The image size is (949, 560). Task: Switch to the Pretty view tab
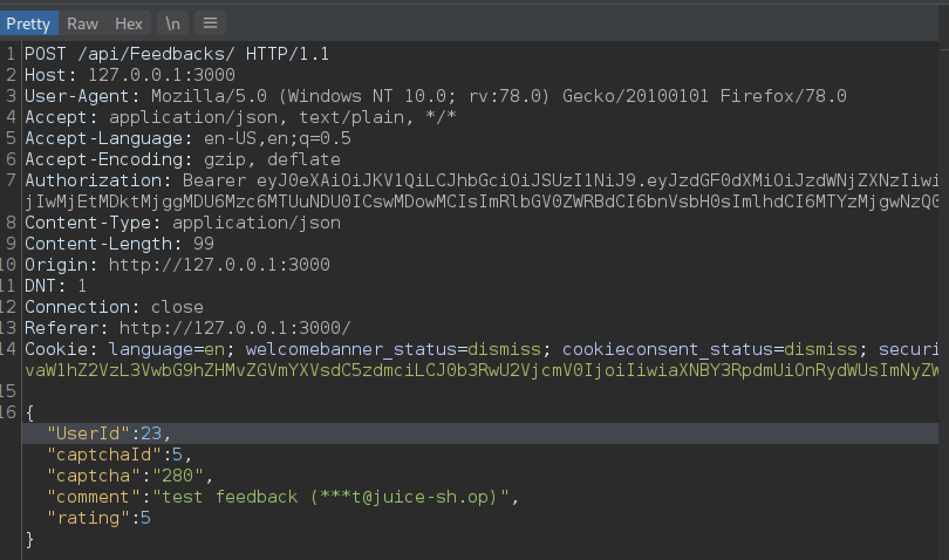point(28,23)
